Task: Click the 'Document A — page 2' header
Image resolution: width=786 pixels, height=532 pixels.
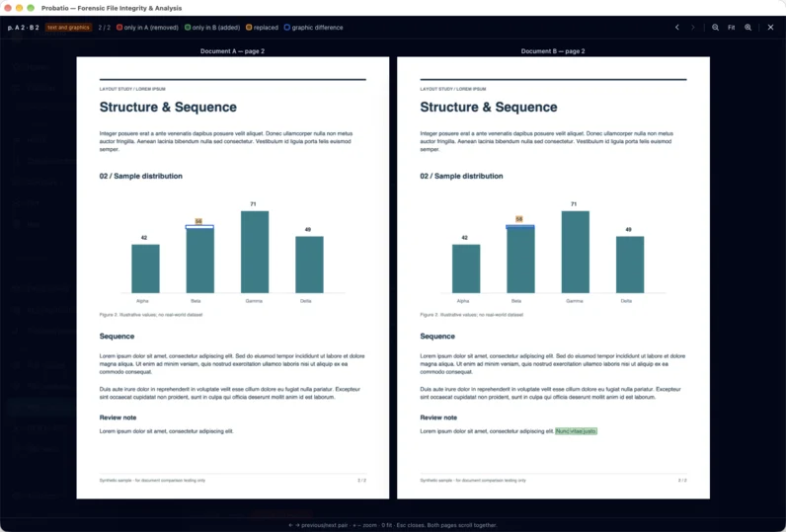Action: point(232,51)
